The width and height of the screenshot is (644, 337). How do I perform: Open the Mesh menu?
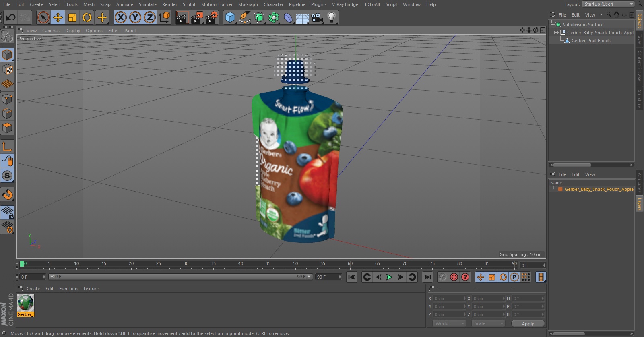point(89,4)
